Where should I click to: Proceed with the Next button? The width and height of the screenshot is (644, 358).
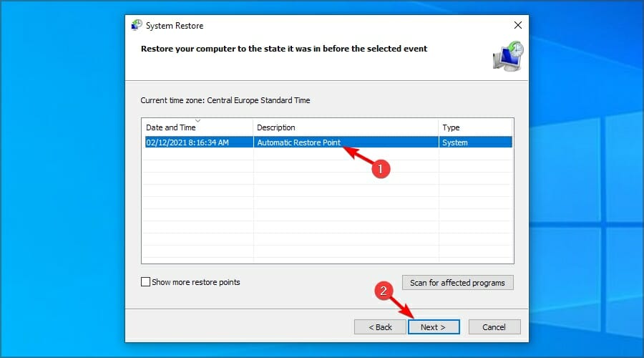434,327
